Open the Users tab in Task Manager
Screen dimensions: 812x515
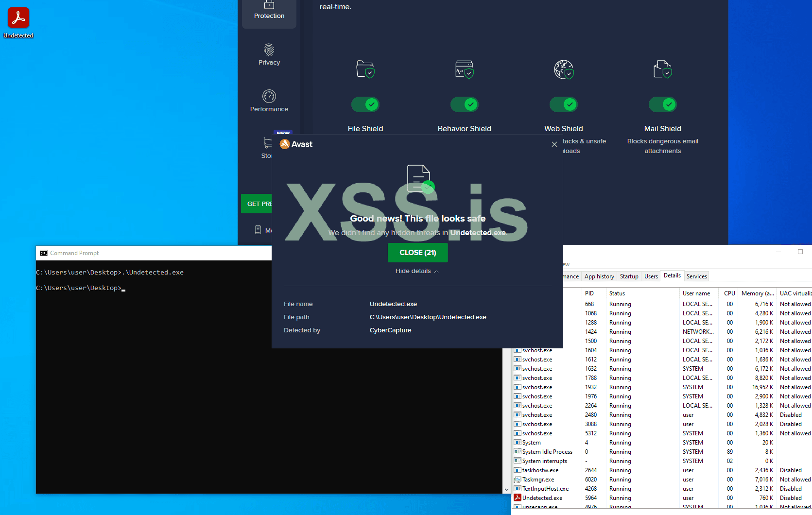click(651, 276)
